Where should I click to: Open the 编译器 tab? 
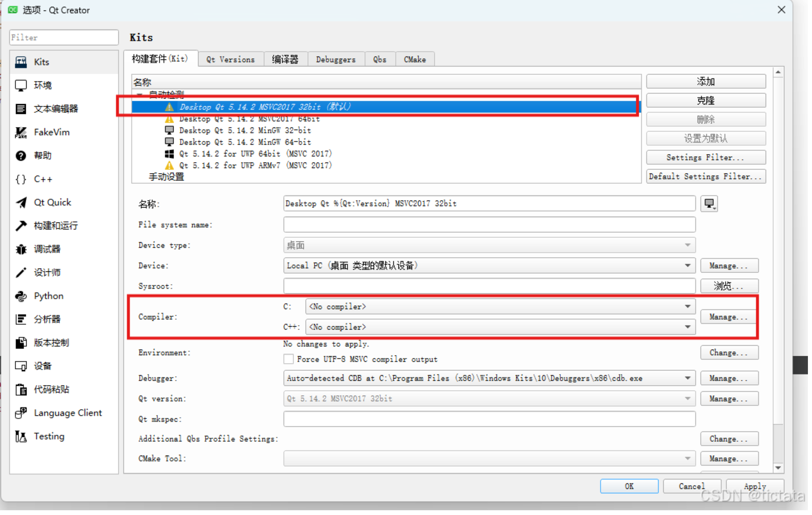(286, 60)
